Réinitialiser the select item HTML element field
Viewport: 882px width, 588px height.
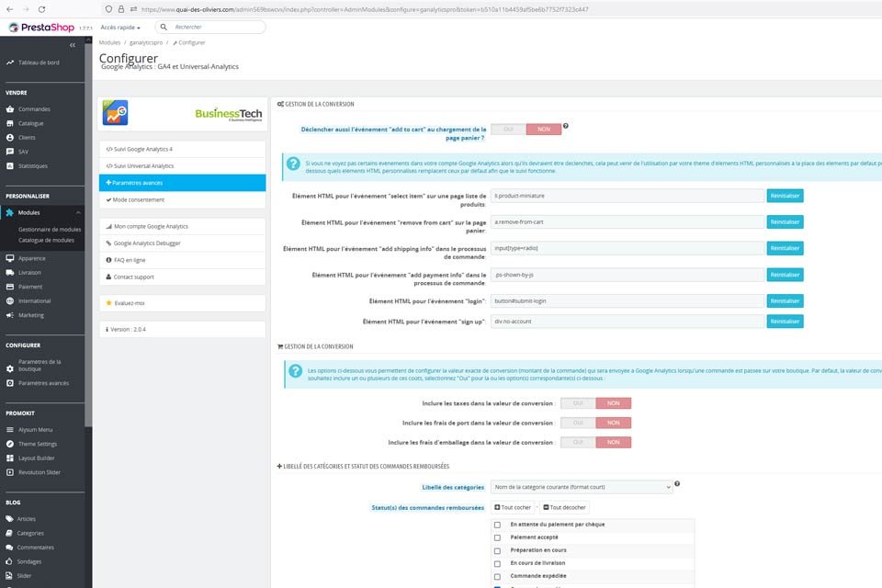(784, 196)
